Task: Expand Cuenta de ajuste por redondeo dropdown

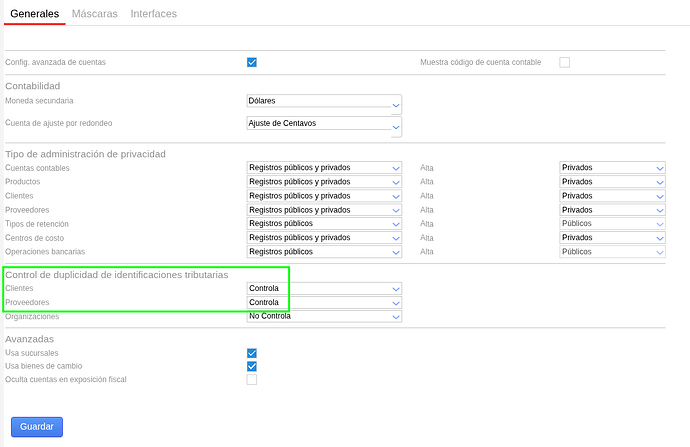Action: click(x=324, y=124)
